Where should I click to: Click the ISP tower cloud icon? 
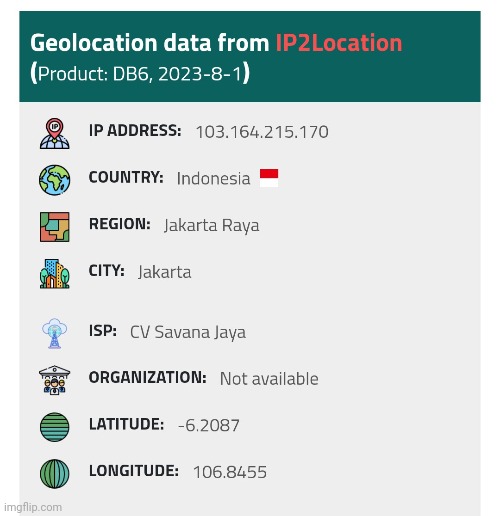pyautogui.click(x=55, y=333)
